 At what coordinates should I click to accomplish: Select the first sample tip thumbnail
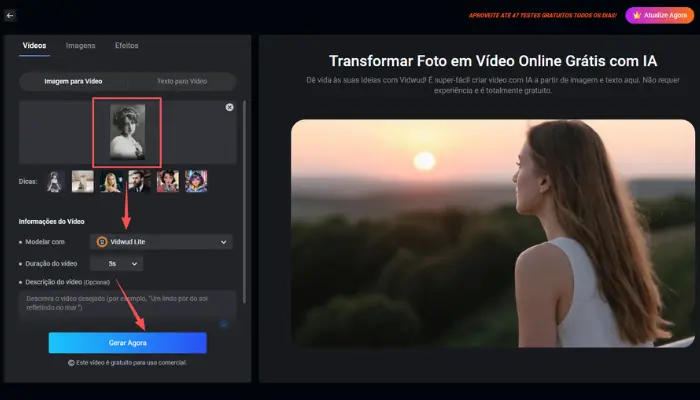55,181
